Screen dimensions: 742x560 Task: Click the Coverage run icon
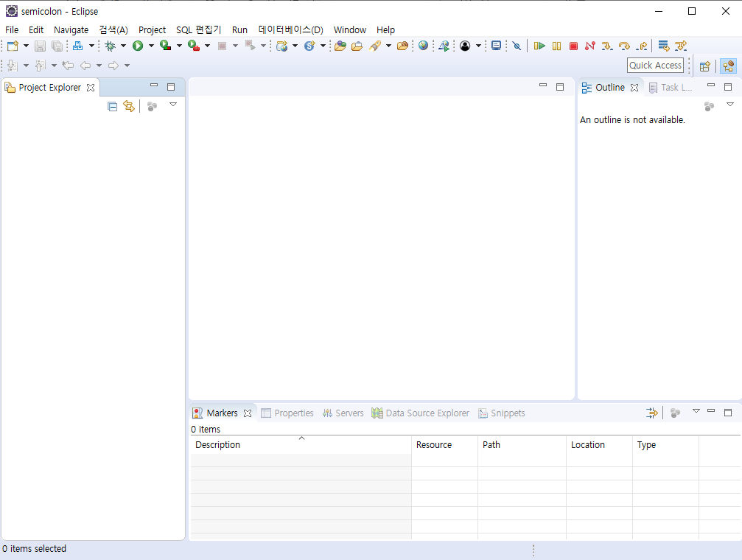pos(165,46)
